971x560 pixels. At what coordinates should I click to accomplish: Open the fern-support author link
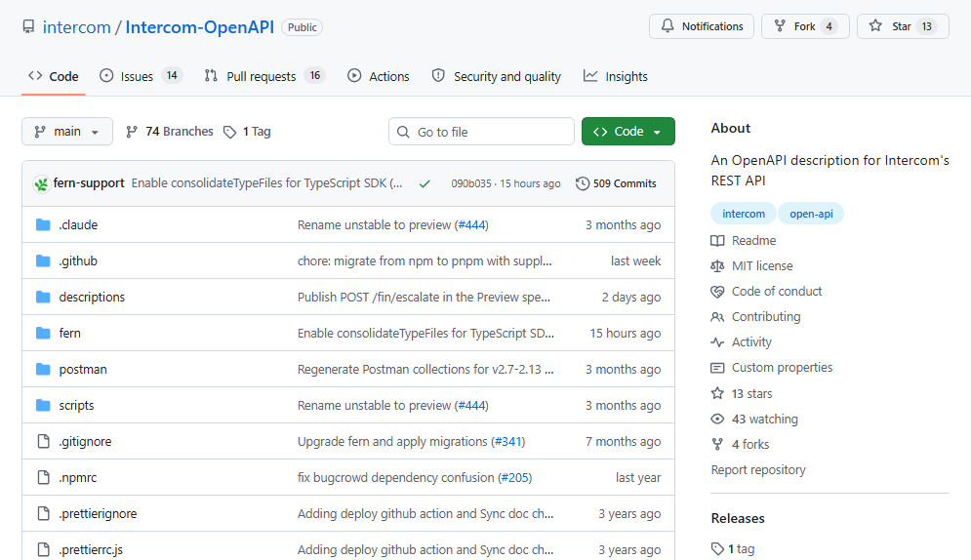tap(89, 183)
